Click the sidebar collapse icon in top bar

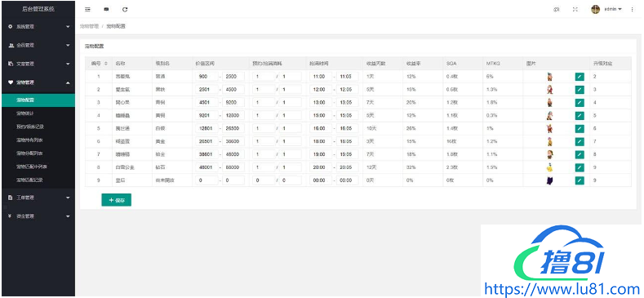(87, 10)
